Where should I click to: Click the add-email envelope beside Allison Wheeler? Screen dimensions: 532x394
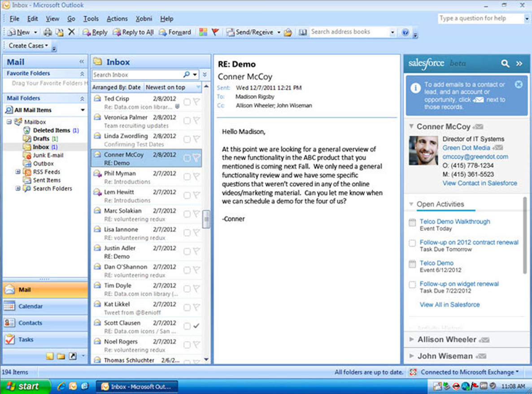pos(484,340)
